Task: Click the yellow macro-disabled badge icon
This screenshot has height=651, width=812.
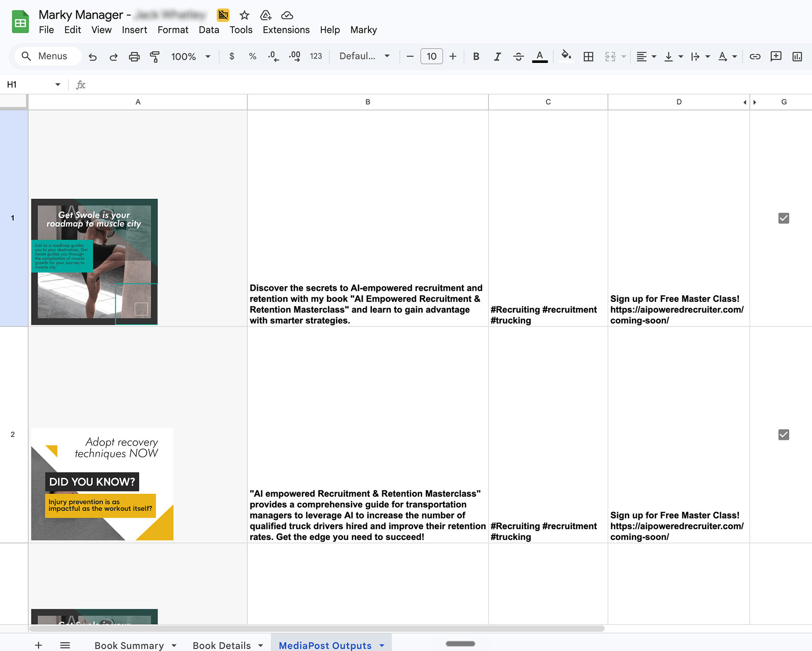Action: [223, 15]
